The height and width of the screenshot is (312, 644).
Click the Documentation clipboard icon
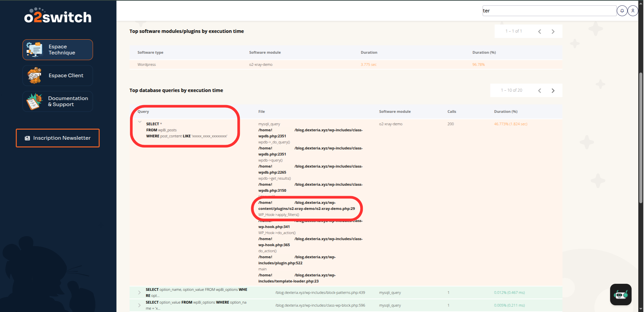35,101
